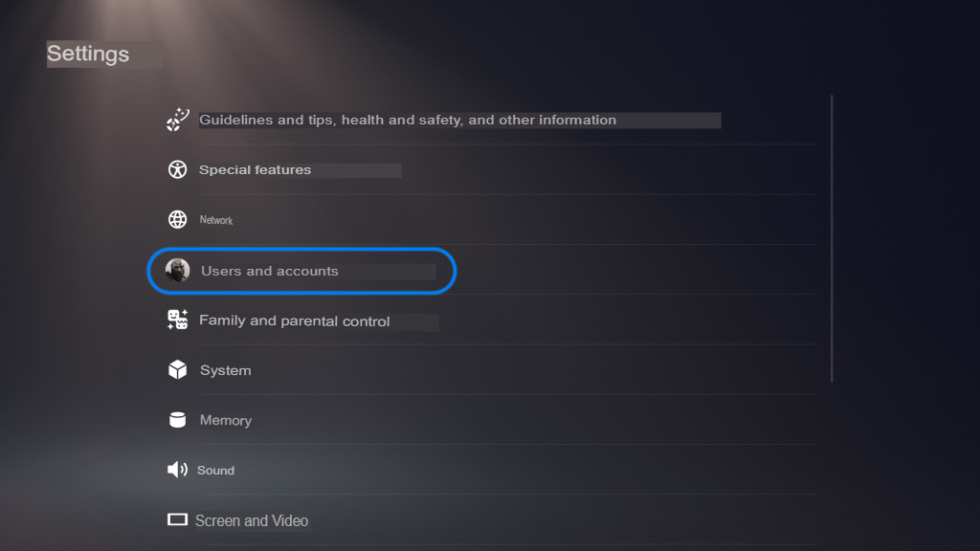Click the Guidelines and tips route icon
Viewport: 980px width, 551px height.
pos(177,120)
